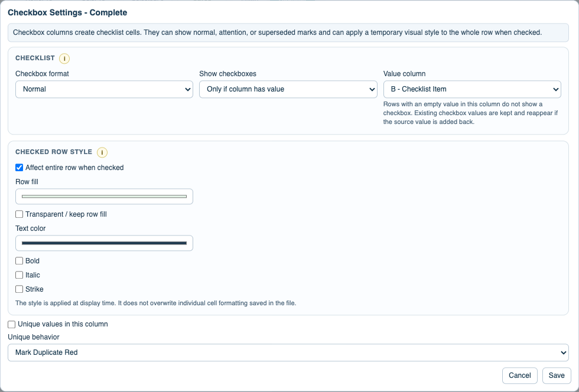Click the info icon beside CHECKED ROW STYLE
This screenshot has width=579, height=392.
pyautogui.click(x=102, y=152)
